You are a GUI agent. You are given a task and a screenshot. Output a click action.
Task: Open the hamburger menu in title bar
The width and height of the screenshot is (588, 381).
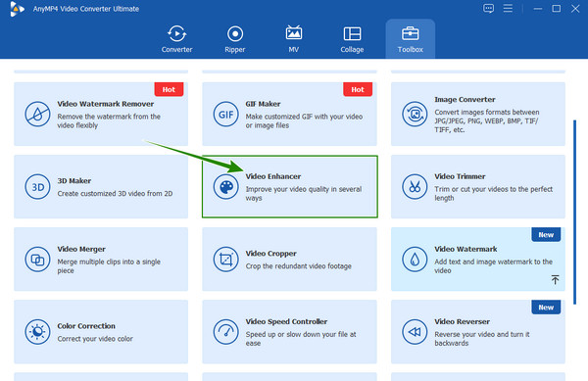pyautogui.click(x=508, y=8)
